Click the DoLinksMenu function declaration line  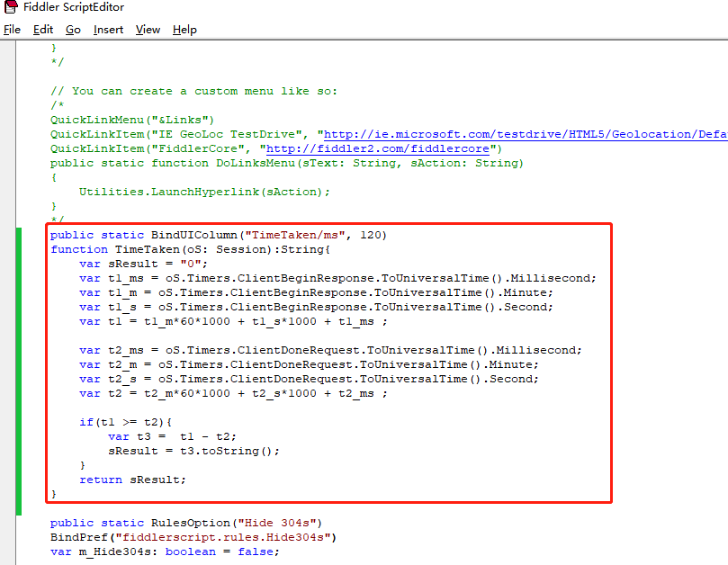(x=287, y=163)
